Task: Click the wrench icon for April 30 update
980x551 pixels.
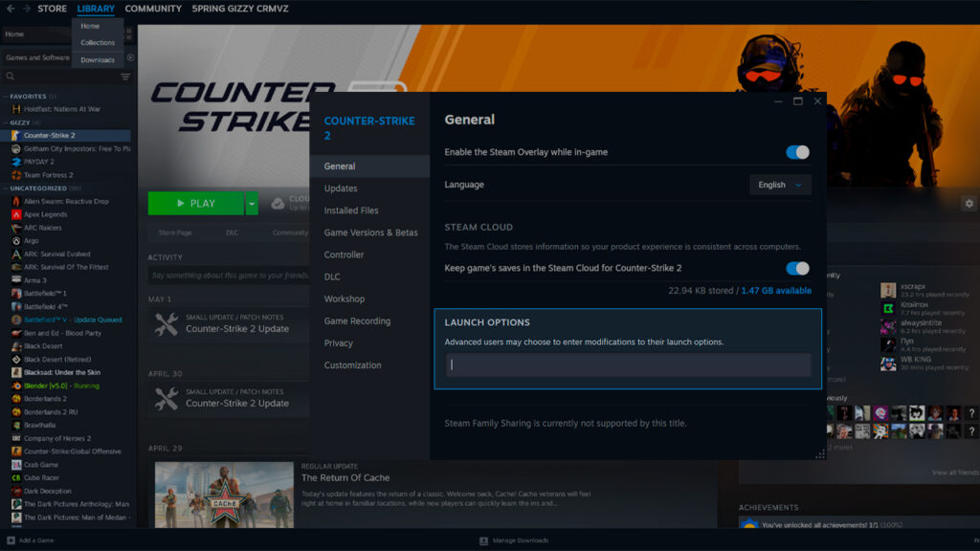Action: tap(167, 399)
